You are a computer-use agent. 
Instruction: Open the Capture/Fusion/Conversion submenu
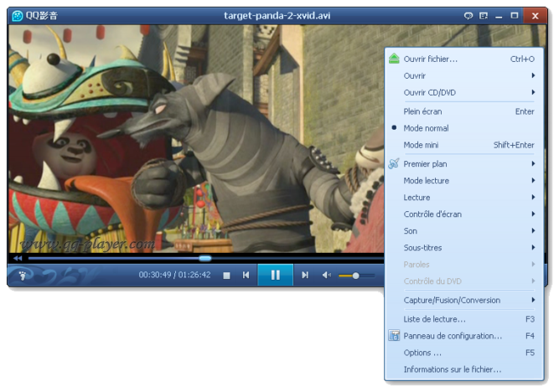pyautogui.click(x=463, y=300)
